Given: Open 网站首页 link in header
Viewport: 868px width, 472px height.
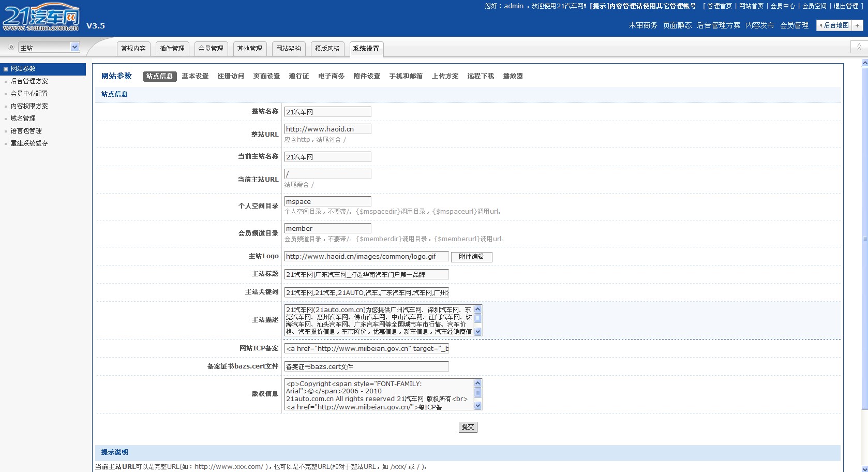Looking at the screenshot, I should click(x=751, y=6).
